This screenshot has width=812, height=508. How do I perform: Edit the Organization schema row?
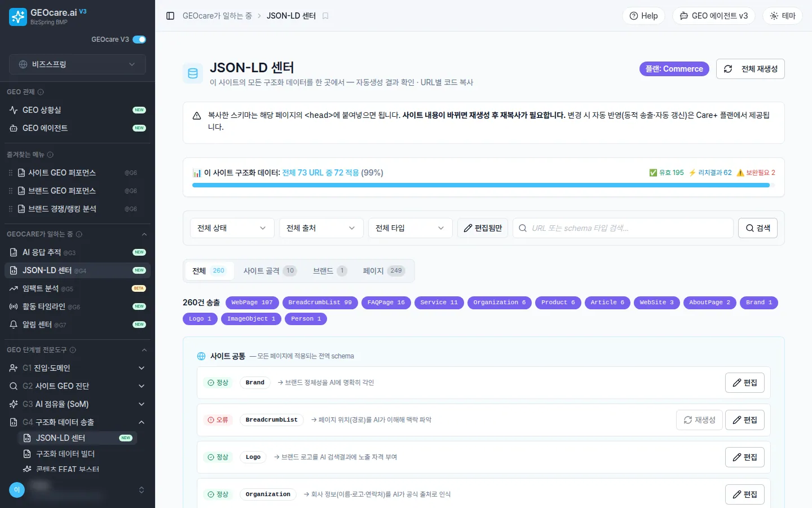pyautogui.click(x=745, y=494)
